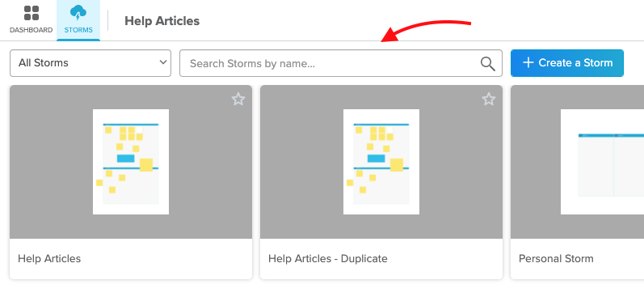Open the Personal Storm thumbnail preview
Image resolution: width=644 pixels, height=297 pixels.
[602, 162]
